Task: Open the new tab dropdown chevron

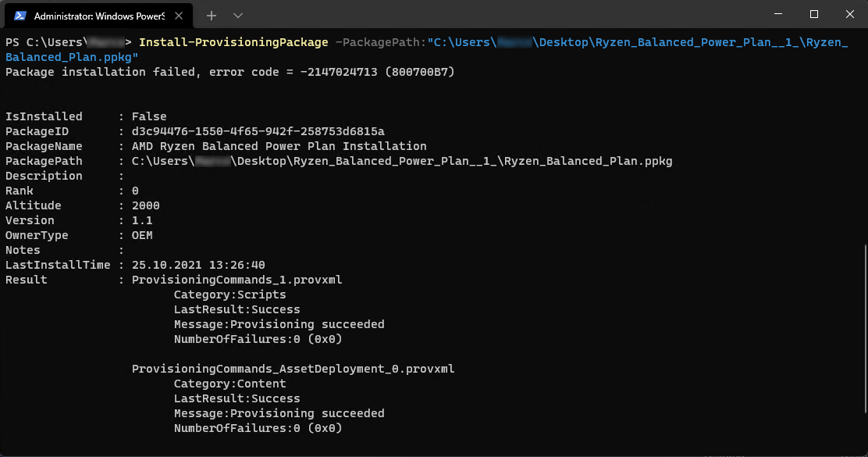Action: click(237, 15)
